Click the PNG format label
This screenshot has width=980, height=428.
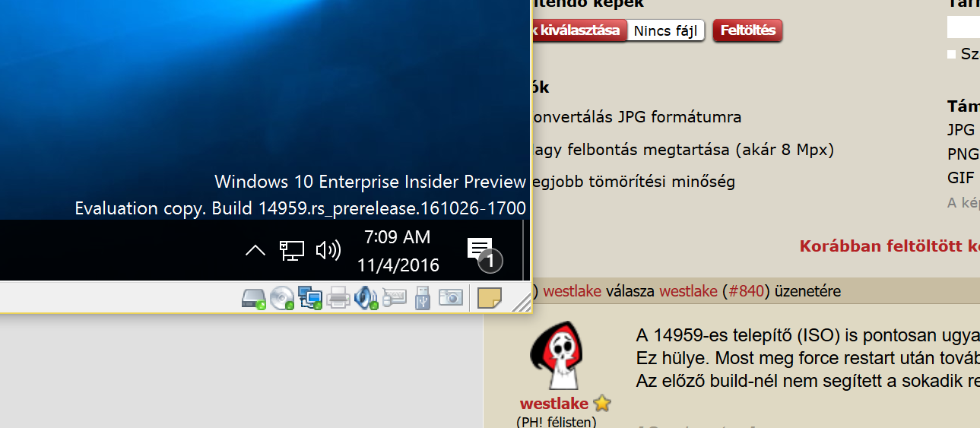pyautogui.click(x=963, y=154)
